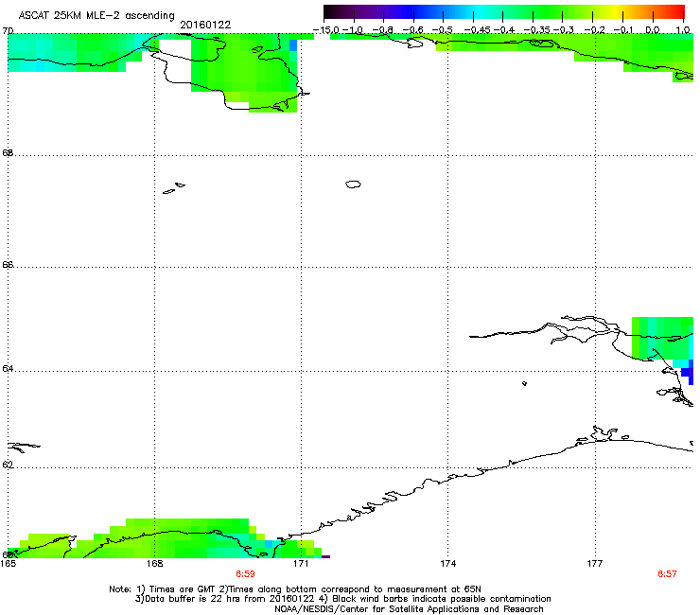
Task: Click the -0.3 color scale label
Action: pyautogui.click(x=564, y=30)
